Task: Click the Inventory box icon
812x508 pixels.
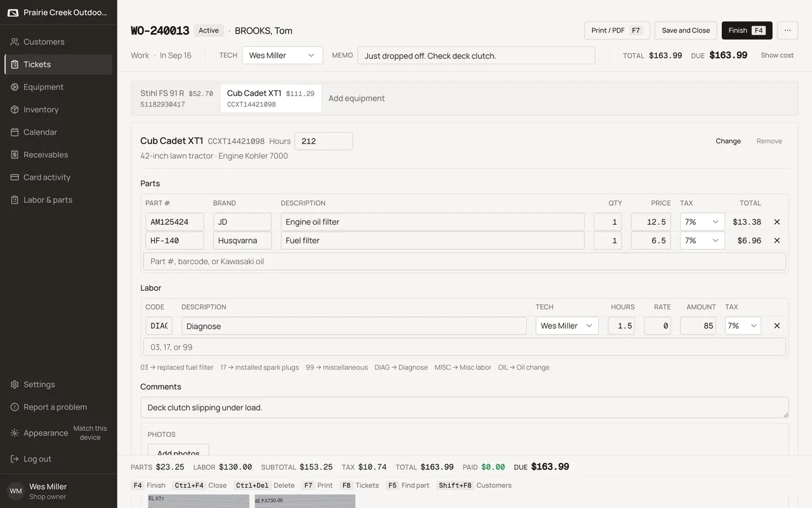Action: click(15, 110)
